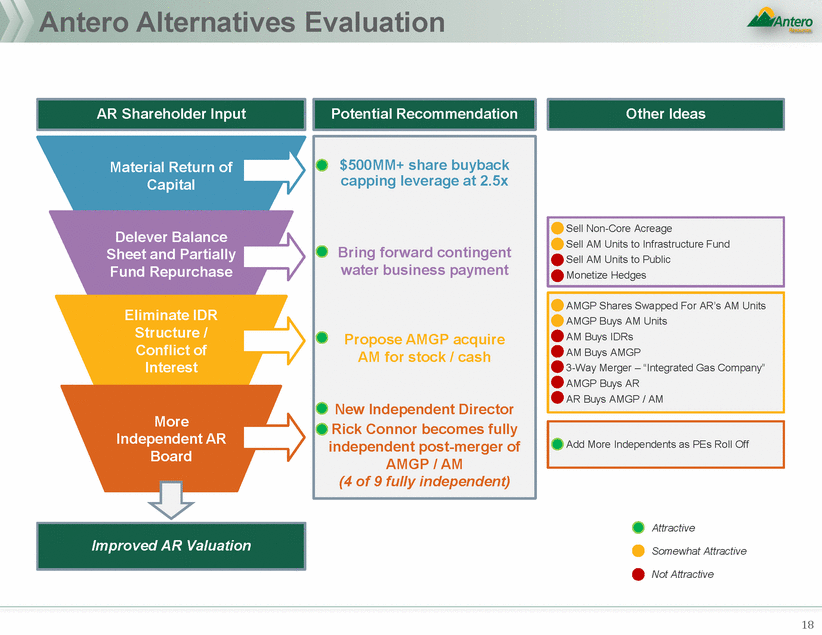Click the red Not Attractive legend dot
The height and width of the screenshot is (635, 822).
[637, 574]
